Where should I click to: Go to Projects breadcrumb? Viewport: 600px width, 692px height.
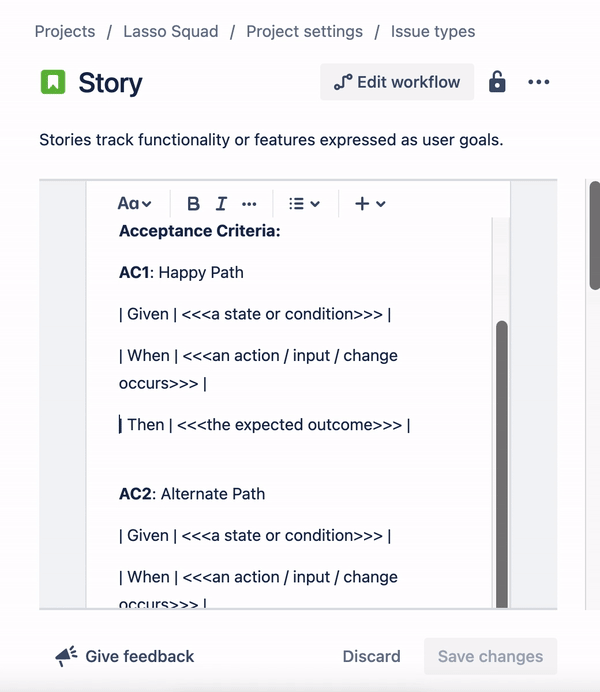point(65,31)
